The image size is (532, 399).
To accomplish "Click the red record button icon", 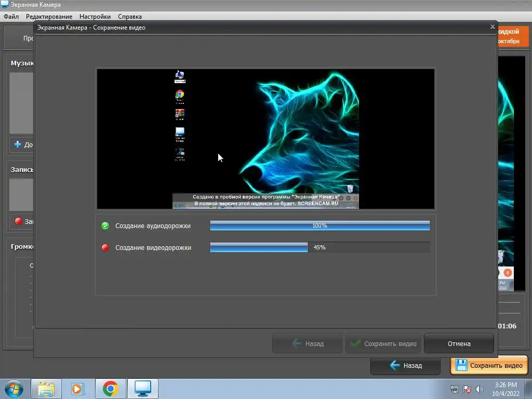I will 18,221.
